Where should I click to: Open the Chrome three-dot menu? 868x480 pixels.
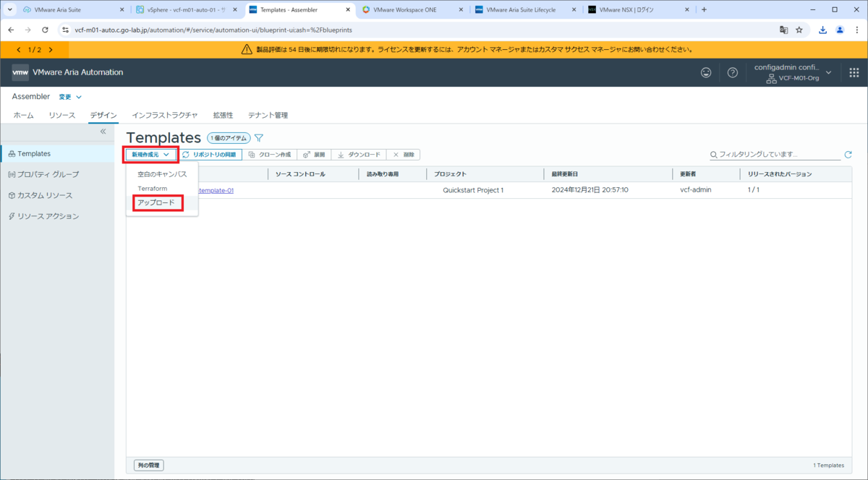pos(856,30)
